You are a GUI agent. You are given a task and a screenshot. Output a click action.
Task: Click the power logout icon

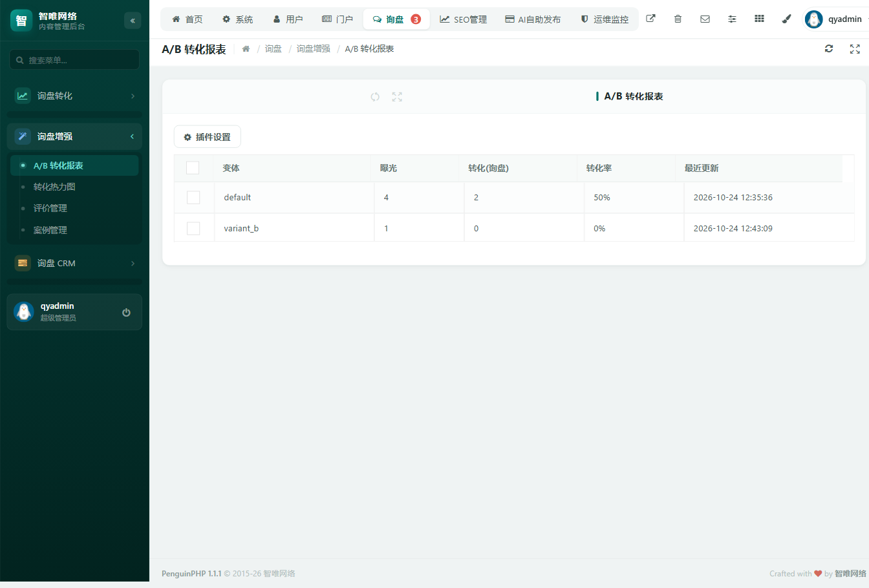(x=126, y=312)
